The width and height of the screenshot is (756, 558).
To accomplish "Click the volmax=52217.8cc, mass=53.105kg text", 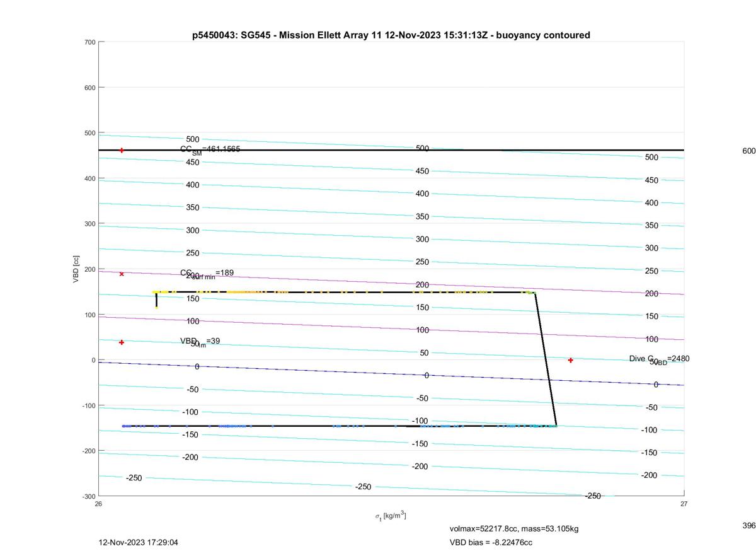I will (514, 528).
